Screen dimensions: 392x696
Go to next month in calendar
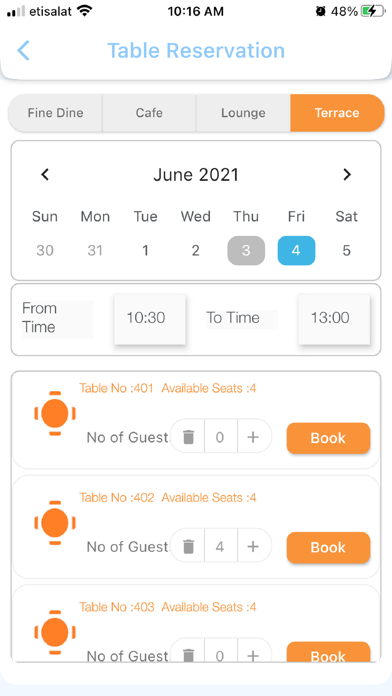point(347,174)
